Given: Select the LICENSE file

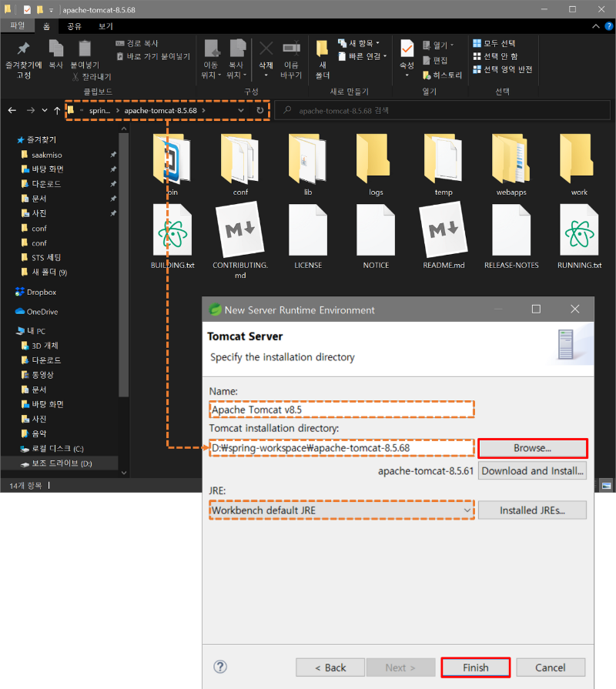Looking at the screenshot, I should tap(308, 236).
